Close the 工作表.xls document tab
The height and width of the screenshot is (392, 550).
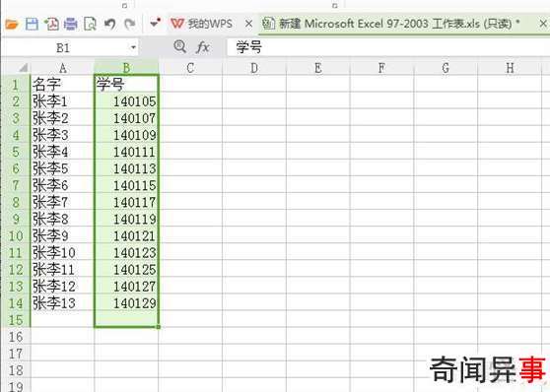pos(543,24)
